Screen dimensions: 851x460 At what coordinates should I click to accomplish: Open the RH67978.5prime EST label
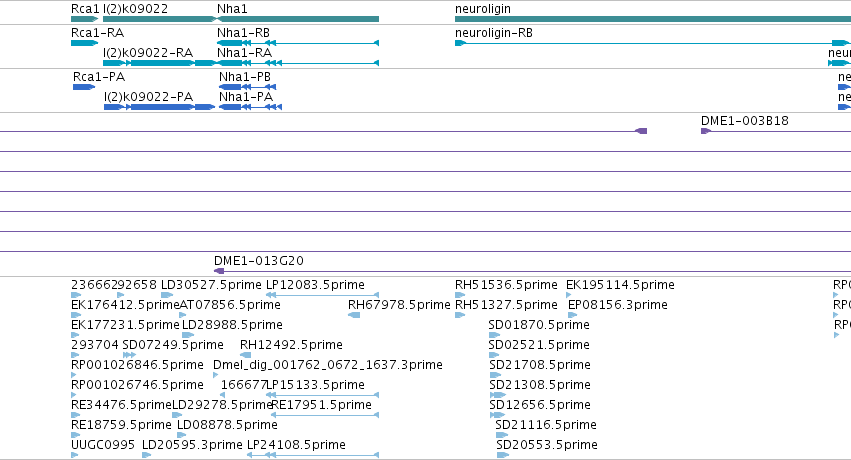pos(399,305)
